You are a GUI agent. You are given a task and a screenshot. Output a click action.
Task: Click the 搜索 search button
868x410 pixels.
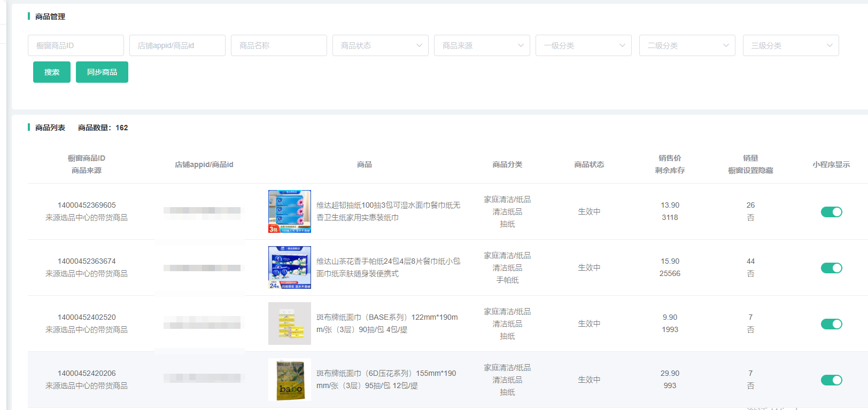pyautogui.click(x=52, y=72)
